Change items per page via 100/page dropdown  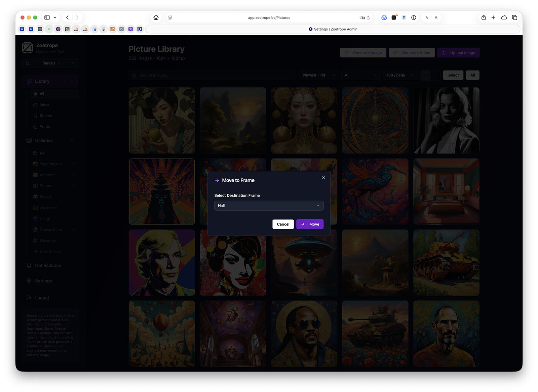point(400,75)
